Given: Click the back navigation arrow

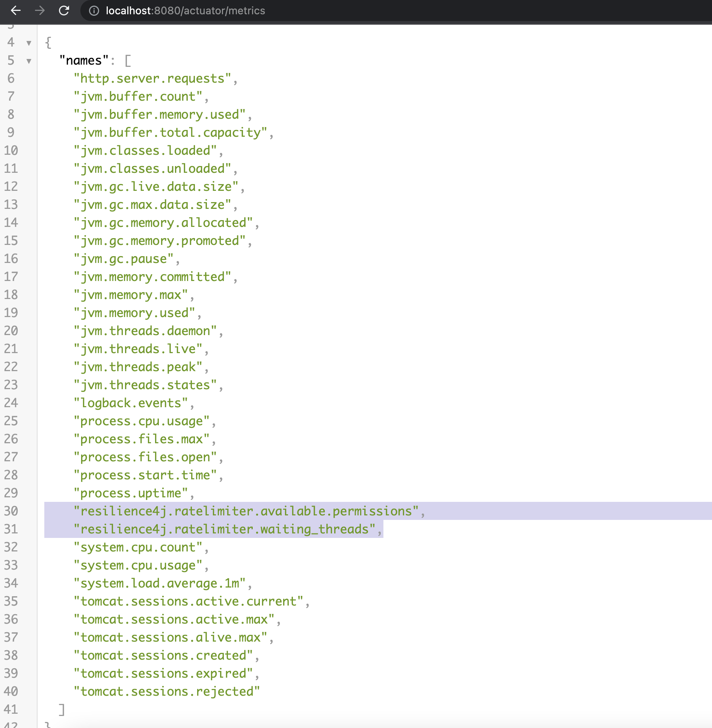Looking at the screenshot, I should point(15,11).
